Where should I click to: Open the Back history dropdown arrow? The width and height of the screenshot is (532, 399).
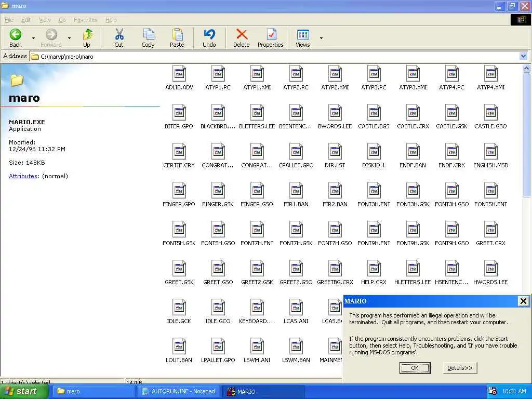33,38
